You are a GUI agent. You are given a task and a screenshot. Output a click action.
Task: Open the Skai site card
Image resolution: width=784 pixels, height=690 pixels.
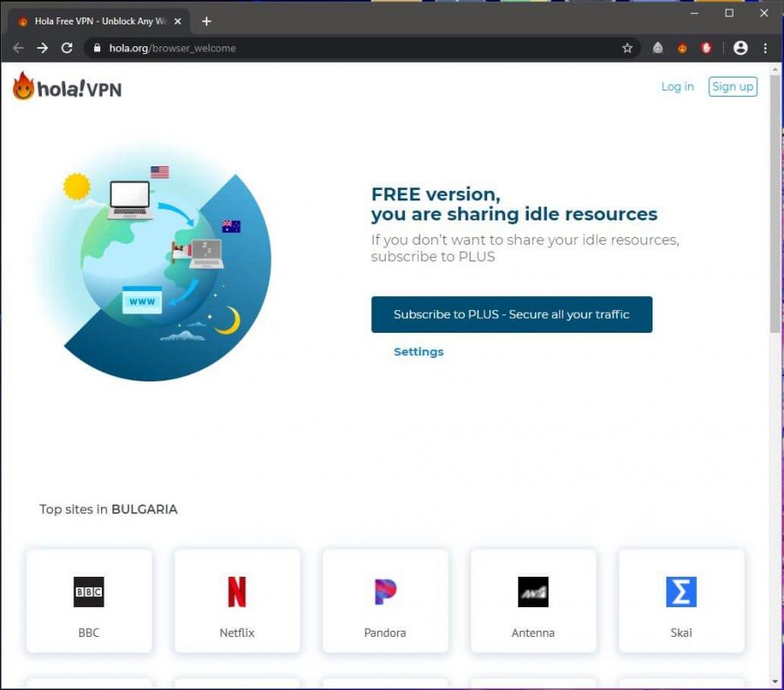pyautogui.click(x=681, y=600)
